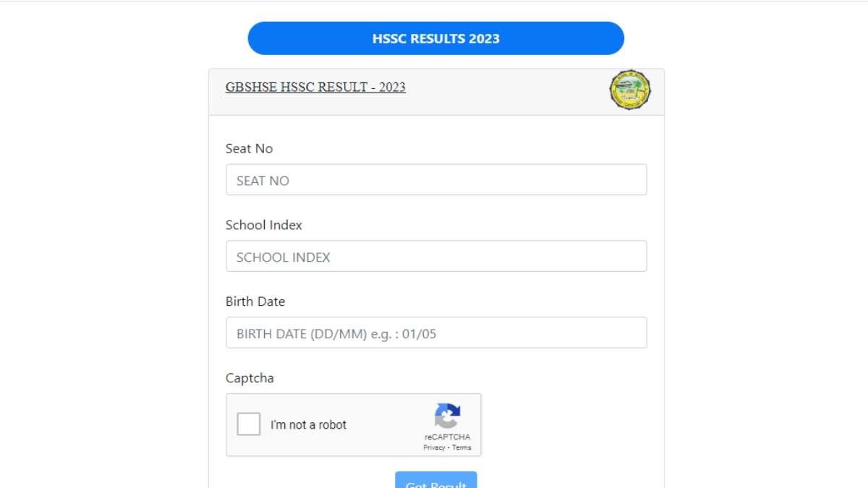Click inside the reCAPTCHA widget frame
Viewport: 868px width, 488px height.
(353, 425)
